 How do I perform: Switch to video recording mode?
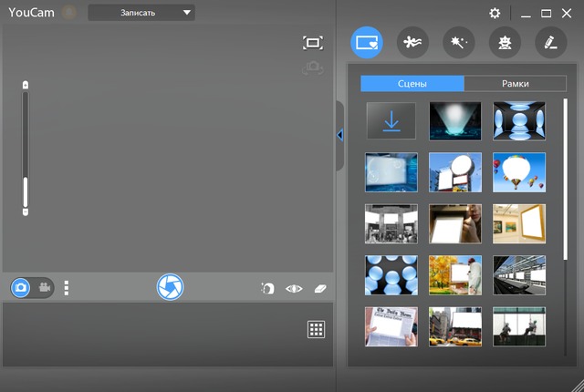tap(43, 288)
